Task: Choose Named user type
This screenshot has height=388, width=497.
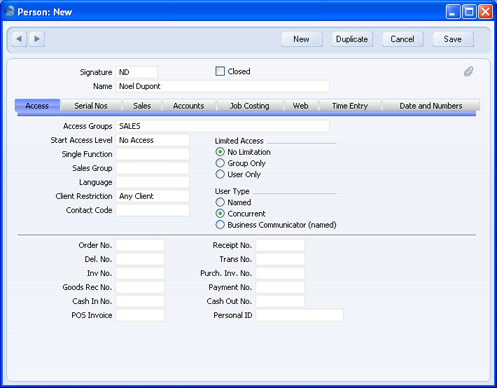Action: [220, 202]
